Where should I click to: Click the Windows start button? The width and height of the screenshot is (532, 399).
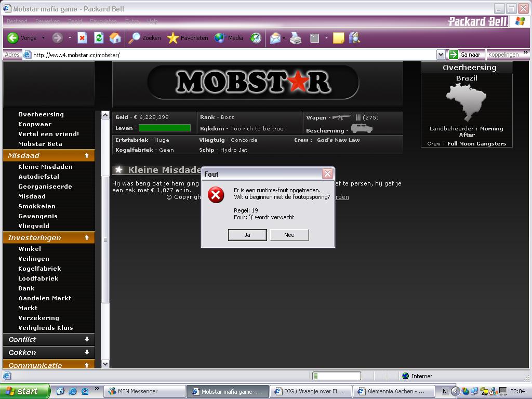tap(25, 391)
